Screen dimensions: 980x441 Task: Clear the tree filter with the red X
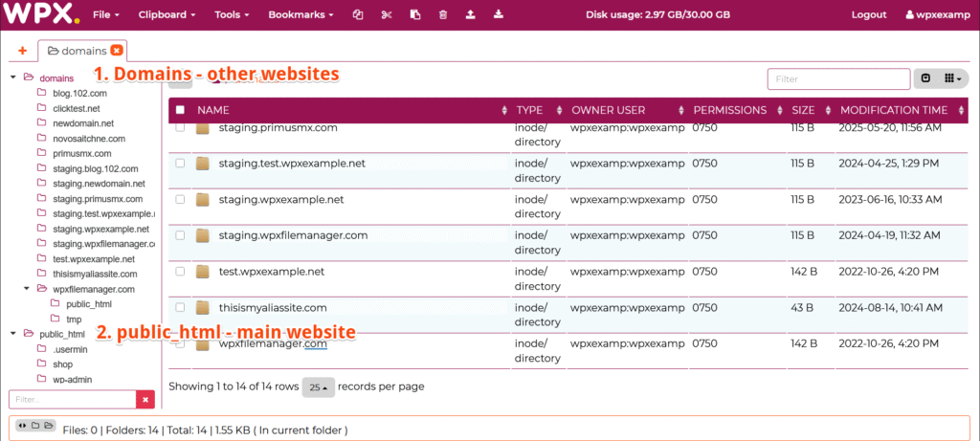click(145, 399)
